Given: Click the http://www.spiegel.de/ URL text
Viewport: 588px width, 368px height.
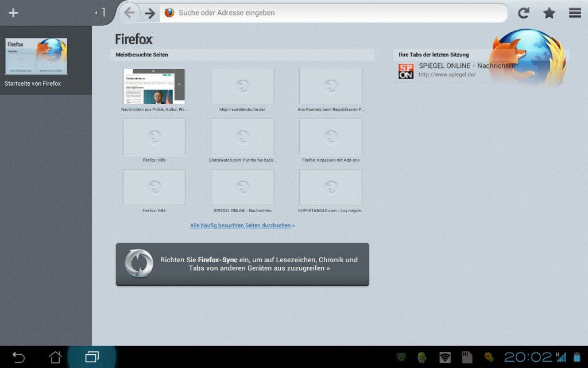Looking at the screenshot, I should [x=447, y=74].
